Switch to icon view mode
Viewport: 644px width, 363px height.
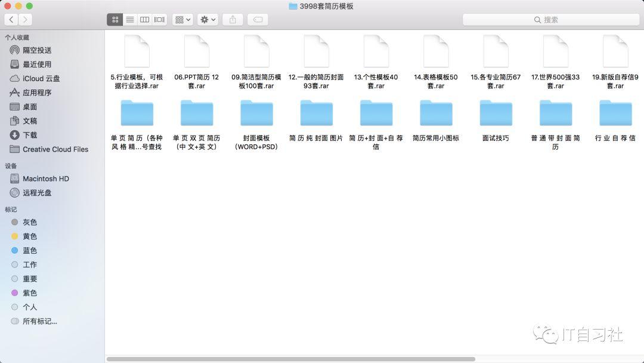(x=114, y=19)
